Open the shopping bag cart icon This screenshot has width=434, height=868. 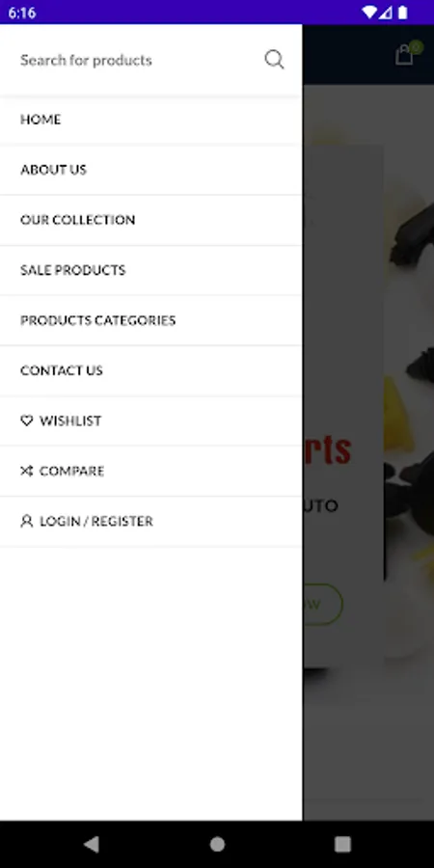405,54
